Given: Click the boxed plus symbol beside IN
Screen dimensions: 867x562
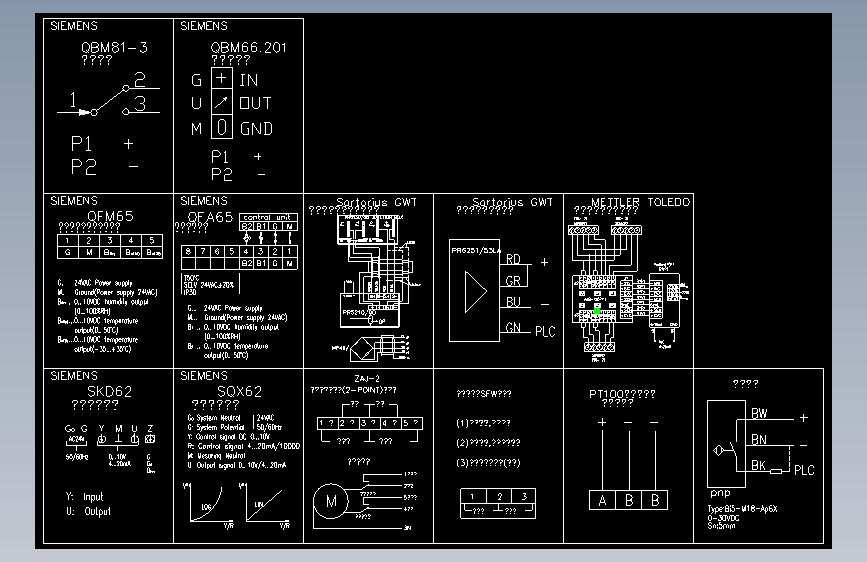Looking at the screenshot, I should click(x=221, y=78).
